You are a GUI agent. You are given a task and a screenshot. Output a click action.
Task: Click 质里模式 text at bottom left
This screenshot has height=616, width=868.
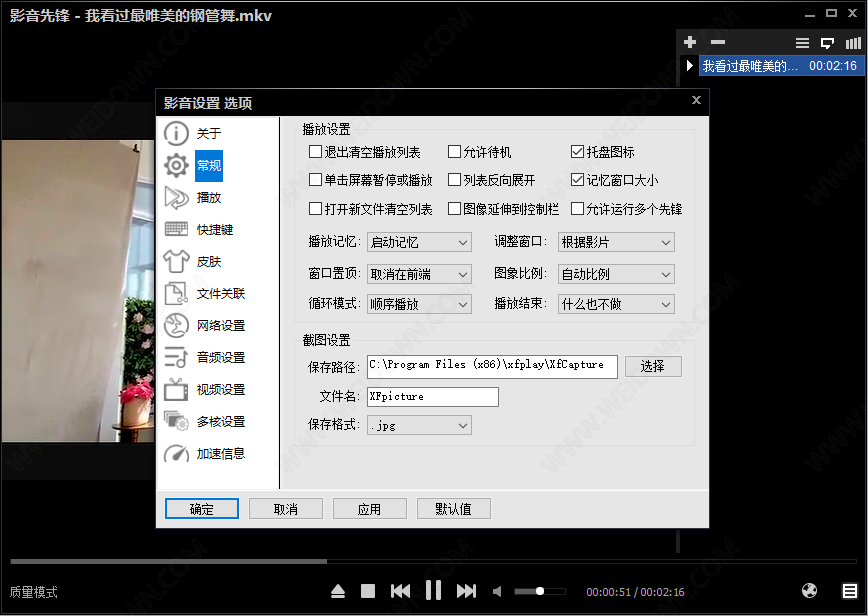coord(34,592)
